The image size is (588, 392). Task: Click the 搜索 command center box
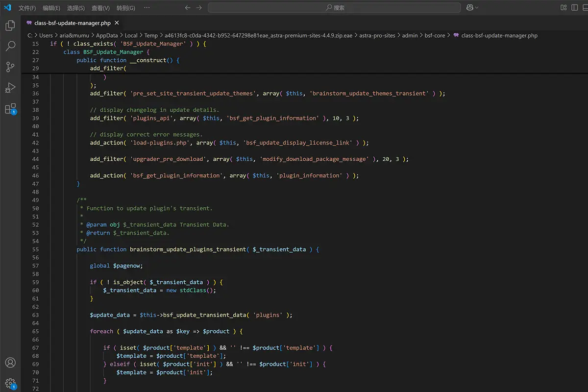coord(334,8)
